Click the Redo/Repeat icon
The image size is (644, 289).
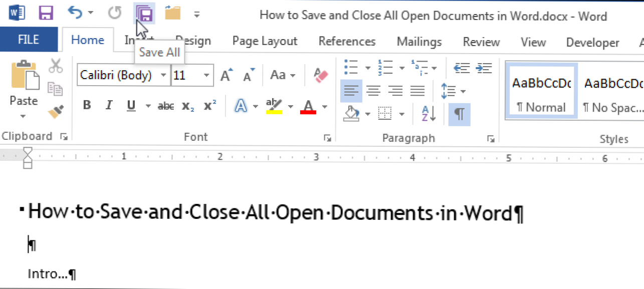point(115,13)
